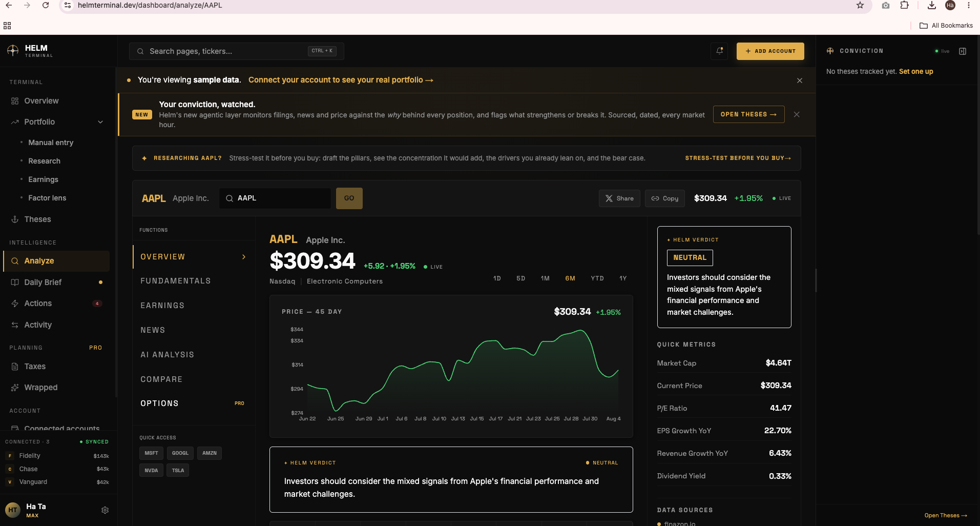Quick access the MSFT ticker

click(x=151, y=453)
